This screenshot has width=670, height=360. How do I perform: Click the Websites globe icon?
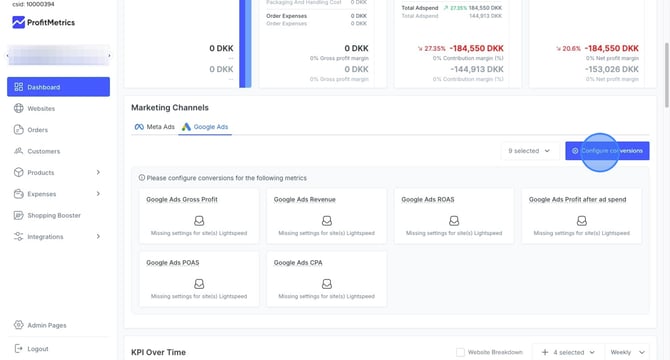click(x=18, y=108)
